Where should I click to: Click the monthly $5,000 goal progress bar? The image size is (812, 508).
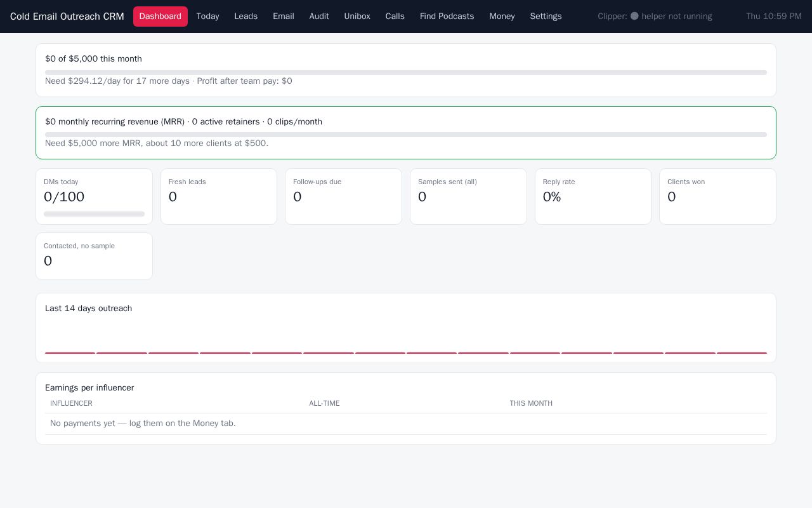coord(406,72)
